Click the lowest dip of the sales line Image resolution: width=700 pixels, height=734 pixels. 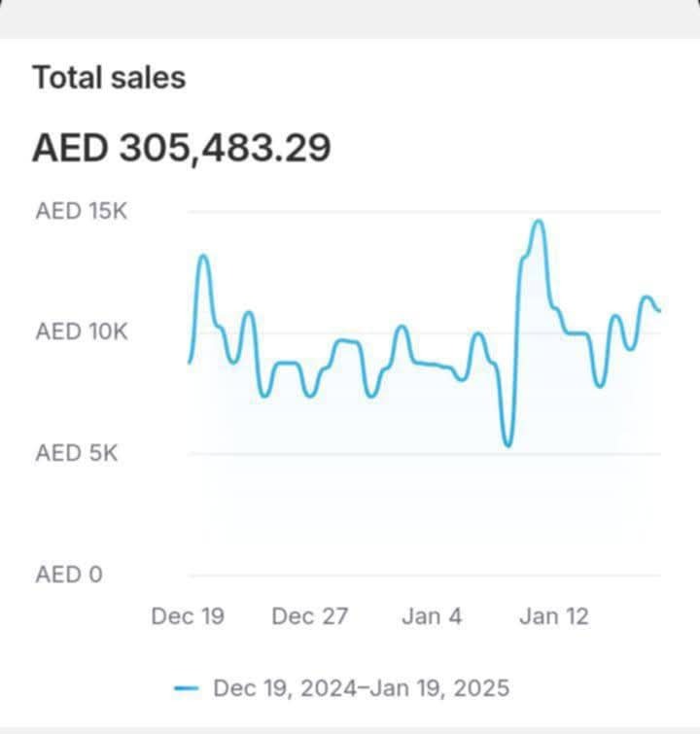pyautogui.click(x=508, y=445)
